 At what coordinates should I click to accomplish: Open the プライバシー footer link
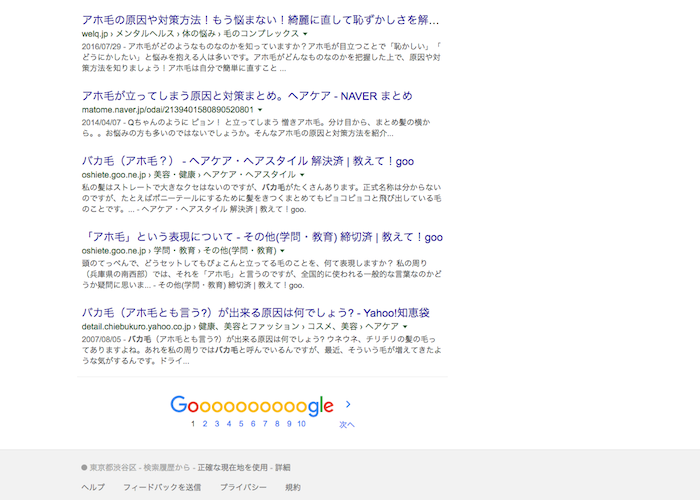pos(243,487)
